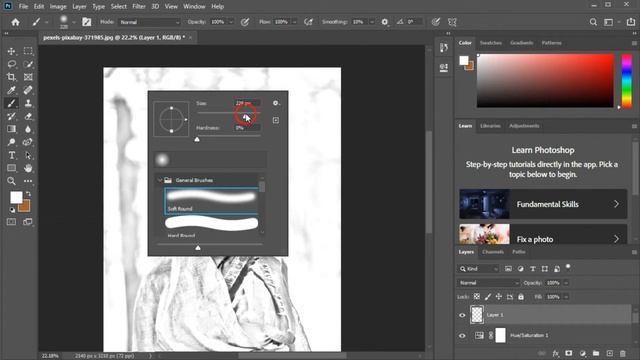This screenshot has width=640, height=360.
Task: Select the History Brush tool
Action: [x=11, y=116]
